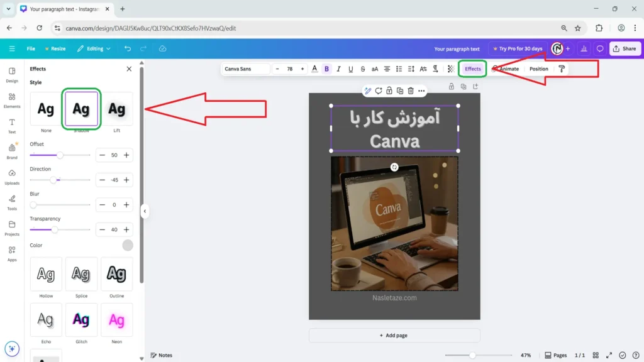Open the text color picker
The height and width of the screenshot is (362, 644).
click(x=314, y=69)
